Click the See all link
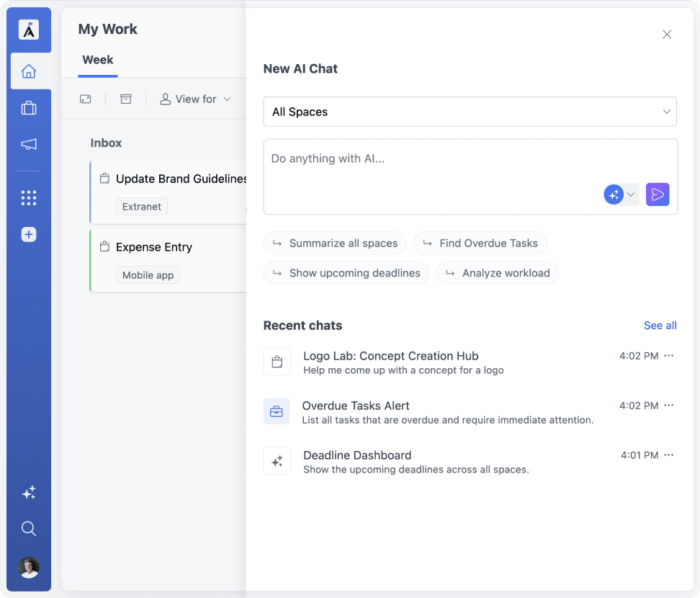The image size is (700, 598). pyautogui.click(x=660, y=326)
